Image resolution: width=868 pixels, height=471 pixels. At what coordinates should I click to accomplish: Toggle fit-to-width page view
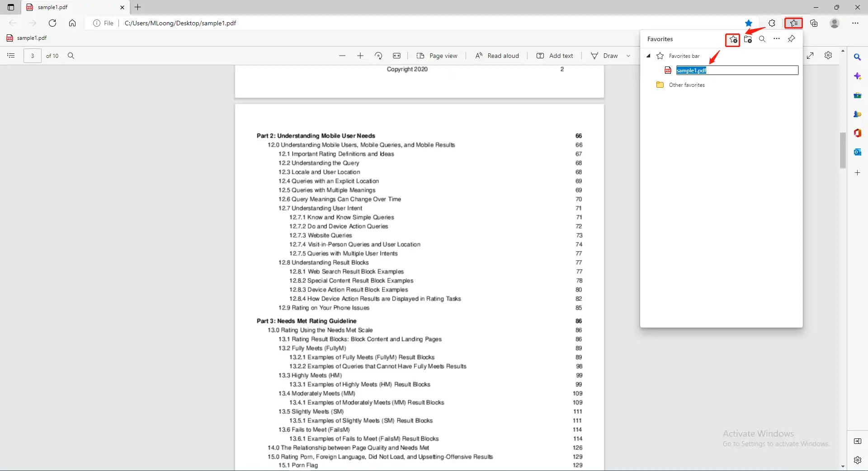(397, 55)
